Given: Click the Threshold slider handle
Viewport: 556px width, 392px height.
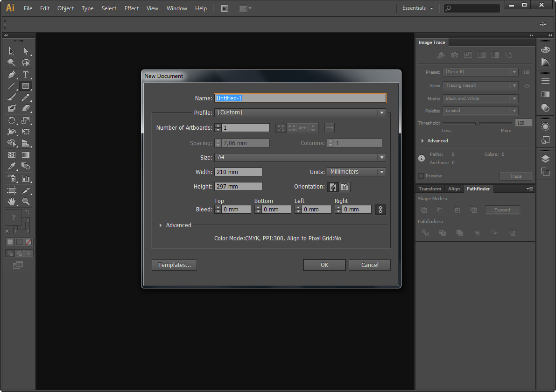Looking at the screenshot, I should coord(477,123).
